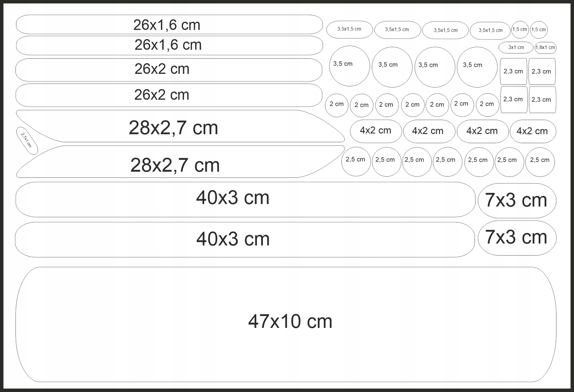Click the 1,8x1 cm oval
This screenshot has width=574, height=392.
pyautogui.click(x=545, y=48)
